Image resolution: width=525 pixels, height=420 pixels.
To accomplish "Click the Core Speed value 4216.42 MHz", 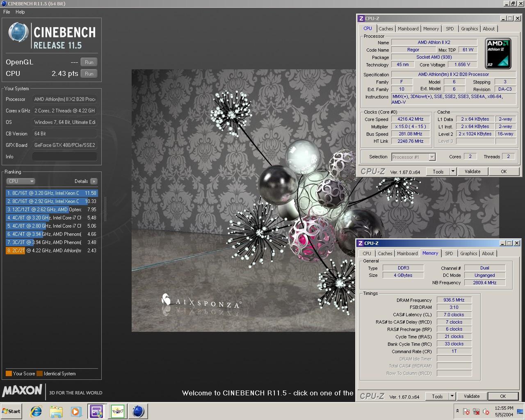I will tap(411, 119).
